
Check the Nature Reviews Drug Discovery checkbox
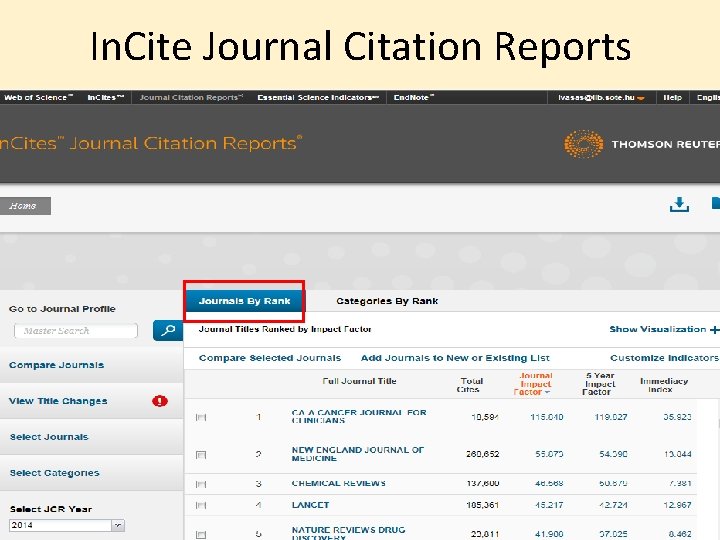[x=201, y=534]
